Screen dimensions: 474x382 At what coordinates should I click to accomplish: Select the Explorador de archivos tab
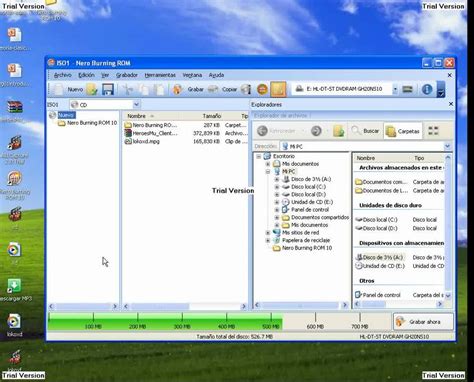(x=280, y=115)
